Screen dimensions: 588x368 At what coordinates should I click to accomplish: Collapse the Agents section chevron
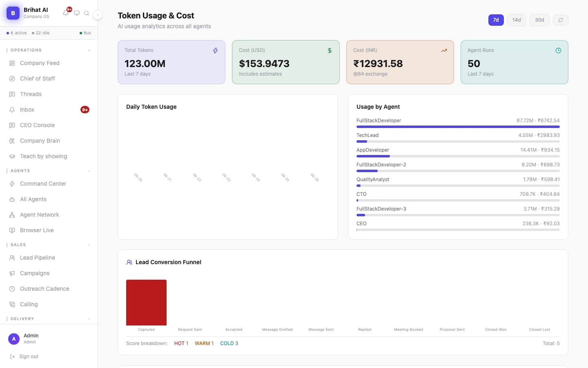89,171
